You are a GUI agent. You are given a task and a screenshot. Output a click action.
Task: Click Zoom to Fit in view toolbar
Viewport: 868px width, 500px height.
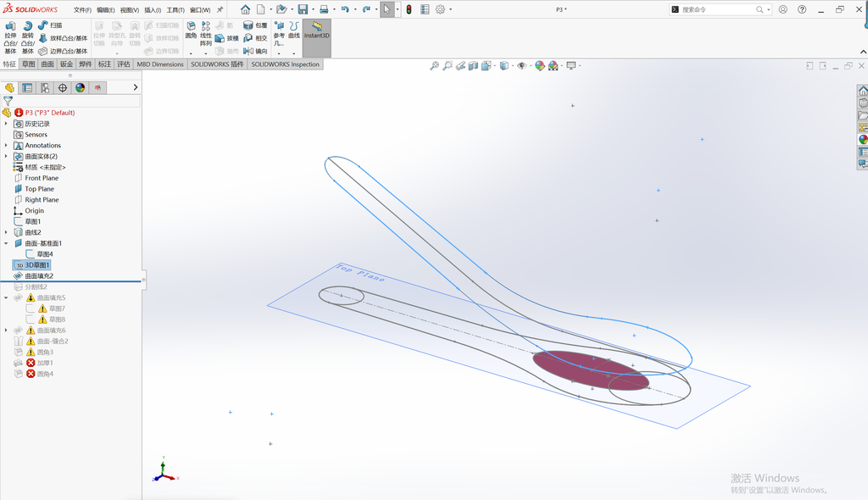tap(435, 66)
